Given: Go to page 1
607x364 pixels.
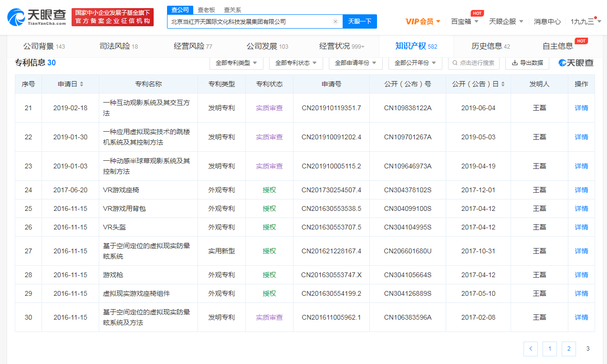Looking at the screenshot, I should (x=550, y=349).
